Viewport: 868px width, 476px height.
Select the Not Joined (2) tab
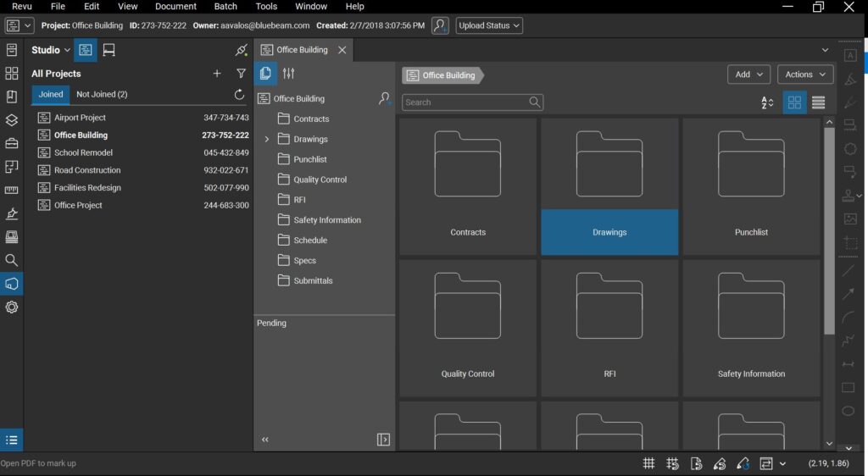pos(102,95)
